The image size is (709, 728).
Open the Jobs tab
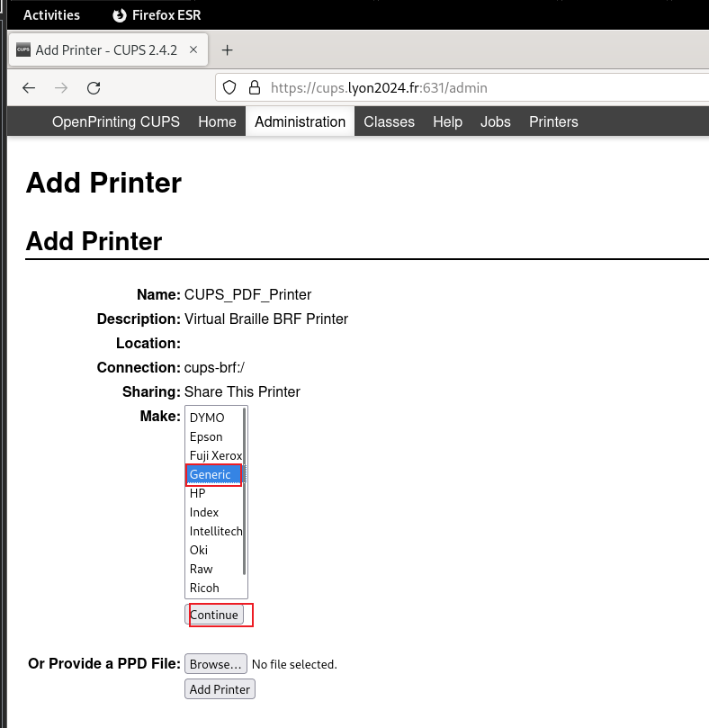click(x=496, y=121)
